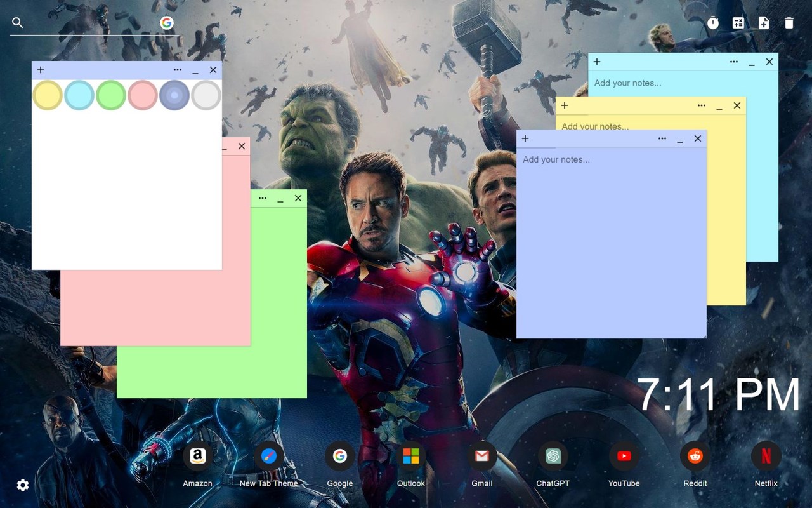Screen dimensions: 812x508
Task: Create a new sticky note from the top toolbar
Action: pyautogui.click(x=764, y=23)
